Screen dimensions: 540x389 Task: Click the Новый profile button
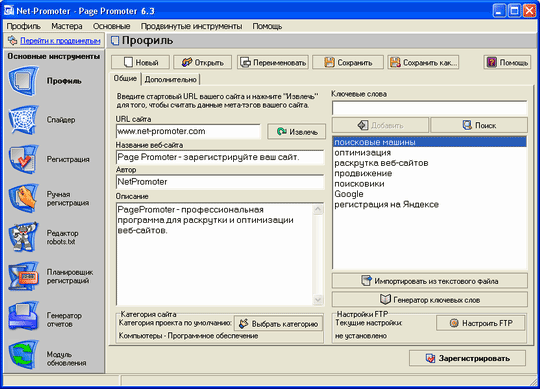141,63
